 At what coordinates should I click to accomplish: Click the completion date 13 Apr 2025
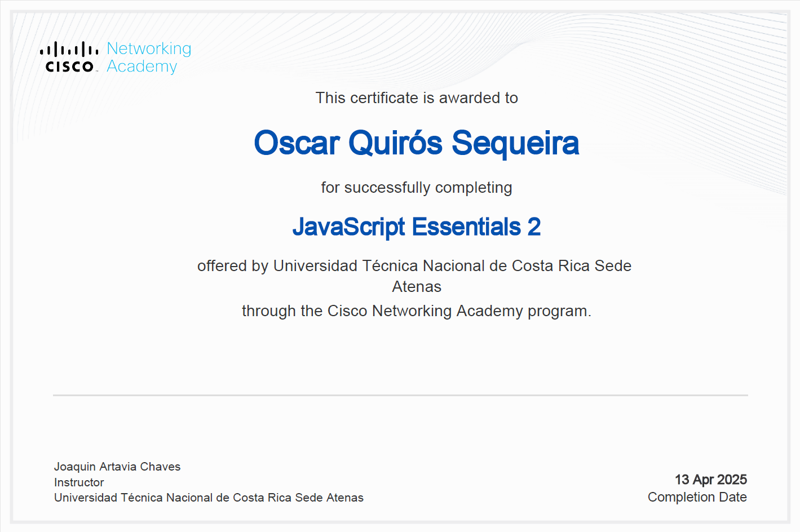pyautogui.click(x=711, y=480)
